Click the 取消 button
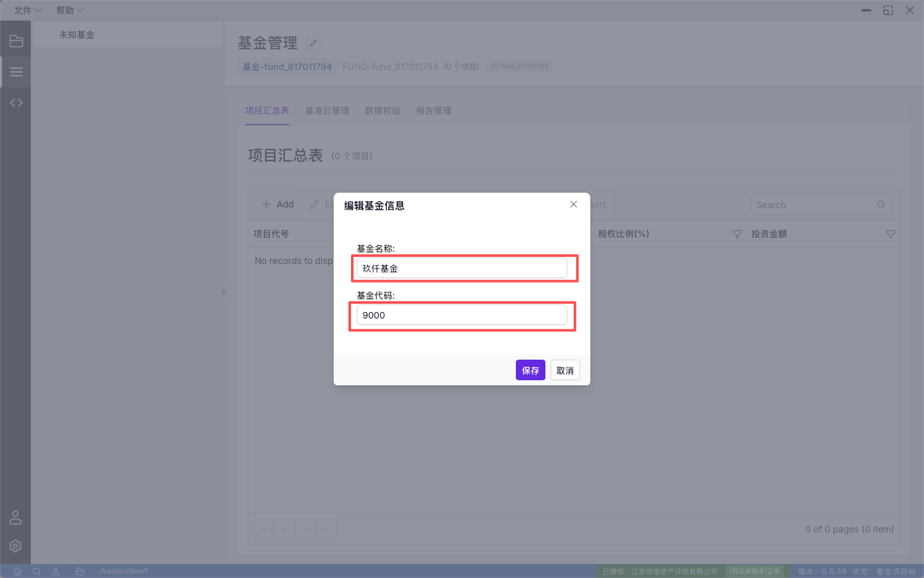This screenshot has height=578, width=924. click(565, 370)
